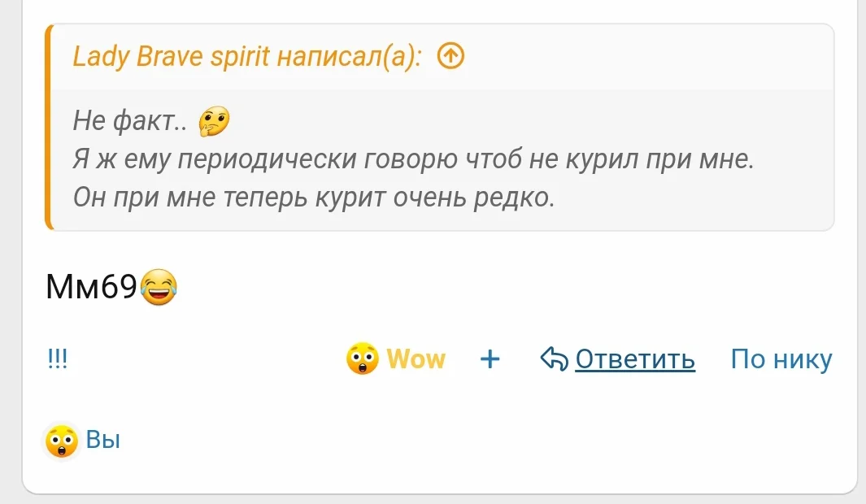Toggle the yellow Wow reaction label
Viewport: 866px width, 504px height.
416,358
